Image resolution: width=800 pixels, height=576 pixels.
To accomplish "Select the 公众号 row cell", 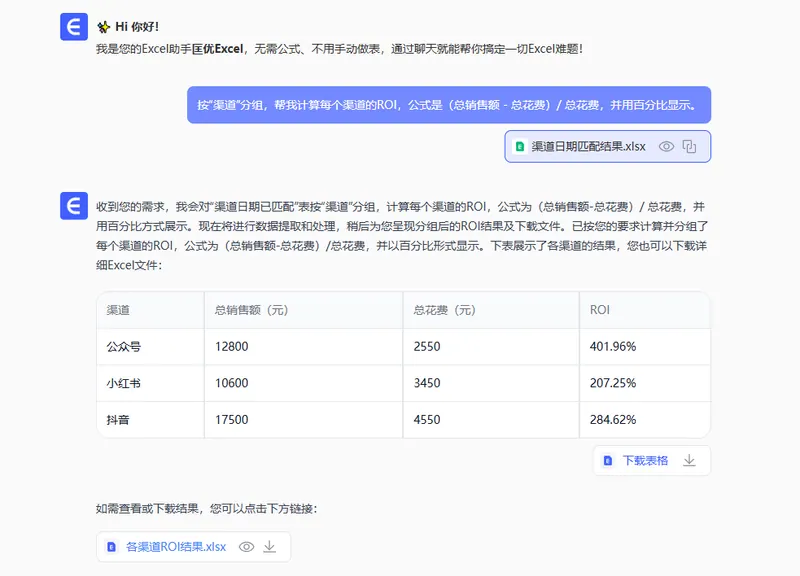I will click(x=124, y=347).
